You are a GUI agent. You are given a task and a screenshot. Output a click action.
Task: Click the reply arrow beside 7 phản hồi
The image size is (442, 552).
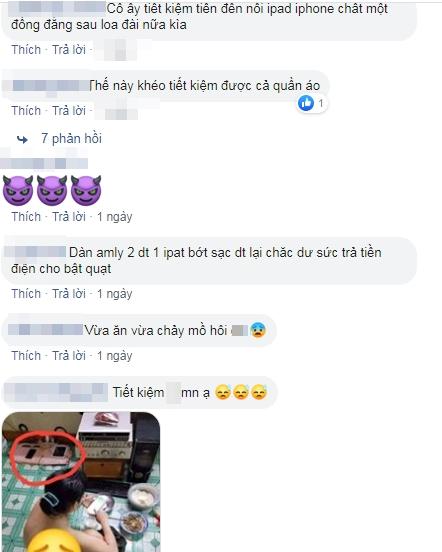tap(23, 140)
